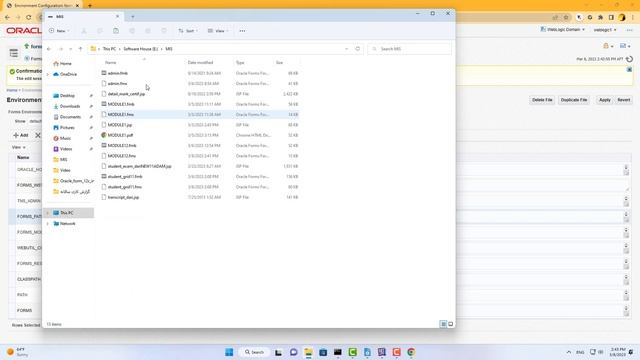Close the MIS Explorer tab
This screenshot has height=360, width=640.
(x=118, y=17)
